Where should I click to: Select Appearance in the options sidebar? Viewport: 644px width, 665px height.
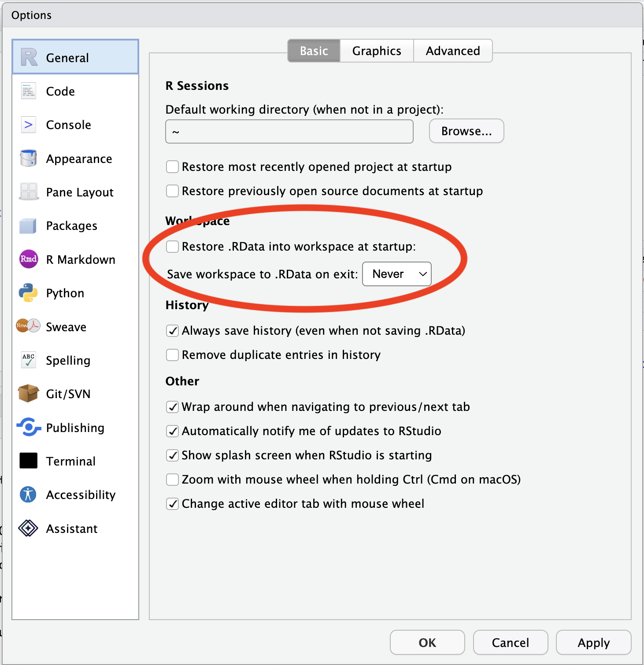click(75, 159)
